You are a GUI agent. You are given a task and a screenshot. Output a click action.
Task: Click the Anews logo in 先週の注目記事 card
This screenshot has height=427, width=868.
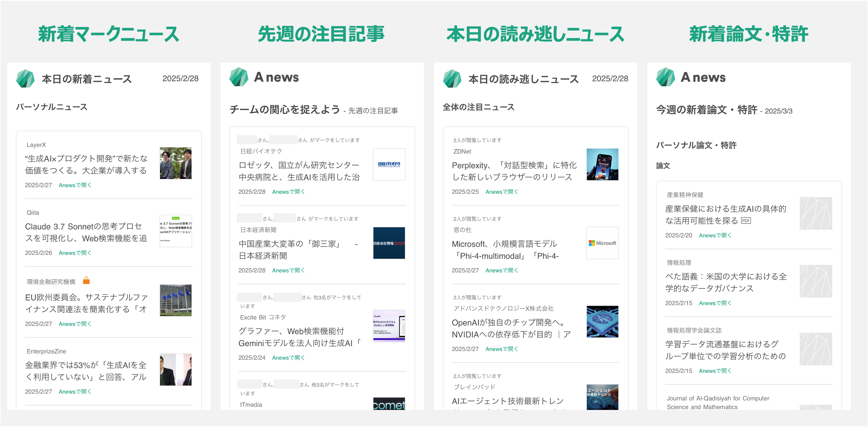point(238,77)
